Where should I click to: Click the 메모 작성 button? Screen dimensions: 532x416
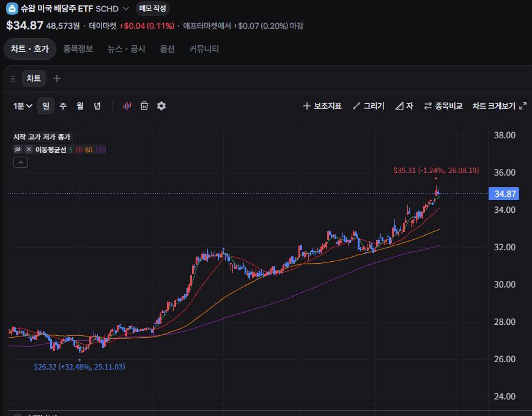(x=153, y=9)
